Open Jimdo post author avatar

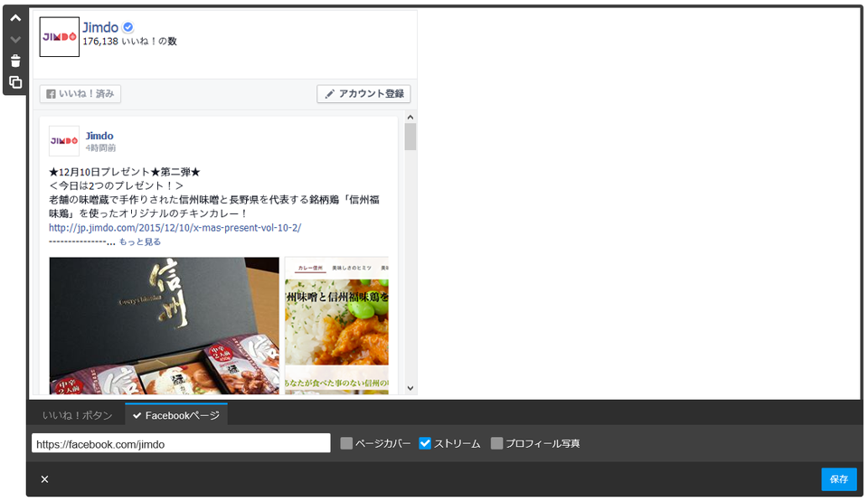pyautogui.click(x=63, y=141)
